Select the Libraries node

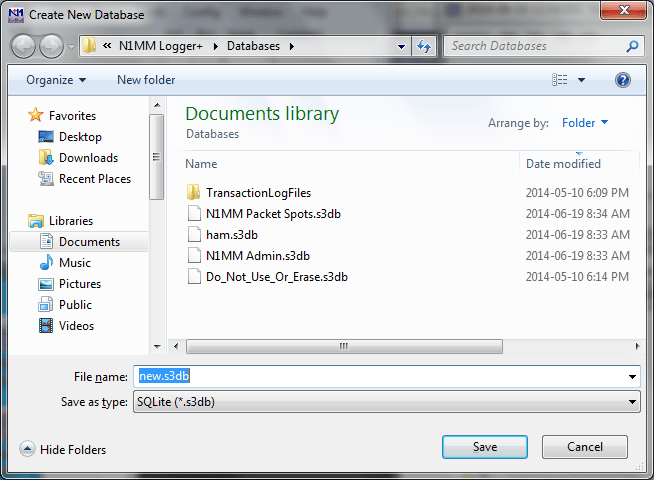[70, 221]
